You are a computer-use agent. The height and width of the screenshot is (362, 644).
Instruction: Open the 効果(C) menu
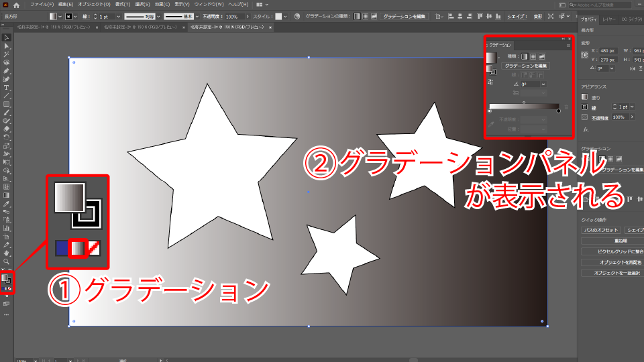[162, 5]
